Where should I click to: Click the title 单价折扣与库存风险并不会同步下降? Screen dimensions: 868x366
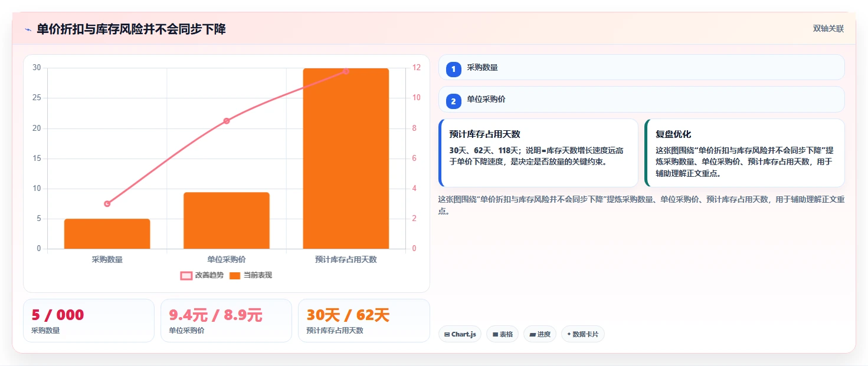click(x=131, y=29)
